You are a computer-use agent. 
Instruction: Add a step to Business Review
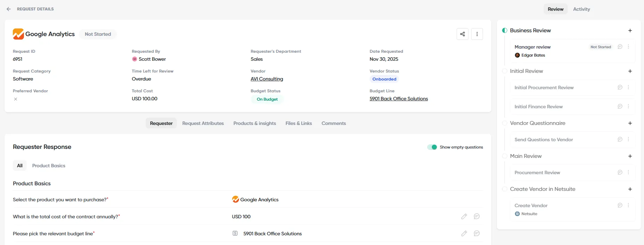tap(630, 31)
